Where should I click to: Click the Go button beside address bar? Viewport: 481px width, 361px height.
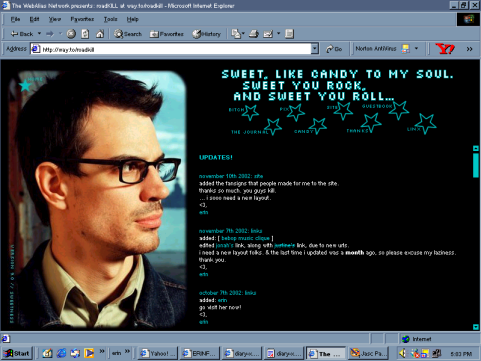(334, 49)
